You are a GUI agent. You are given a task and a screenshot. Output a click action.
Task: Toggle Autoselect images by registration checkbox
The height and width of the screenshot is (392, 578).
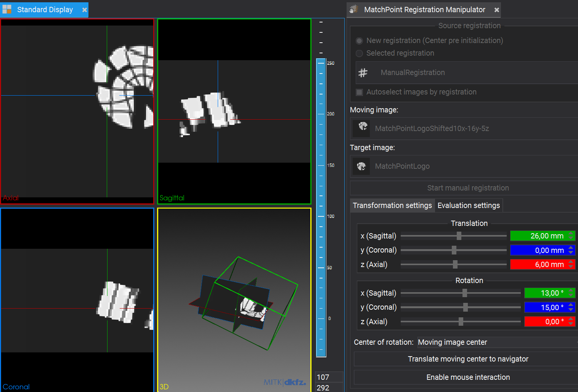tap(359, 92)
